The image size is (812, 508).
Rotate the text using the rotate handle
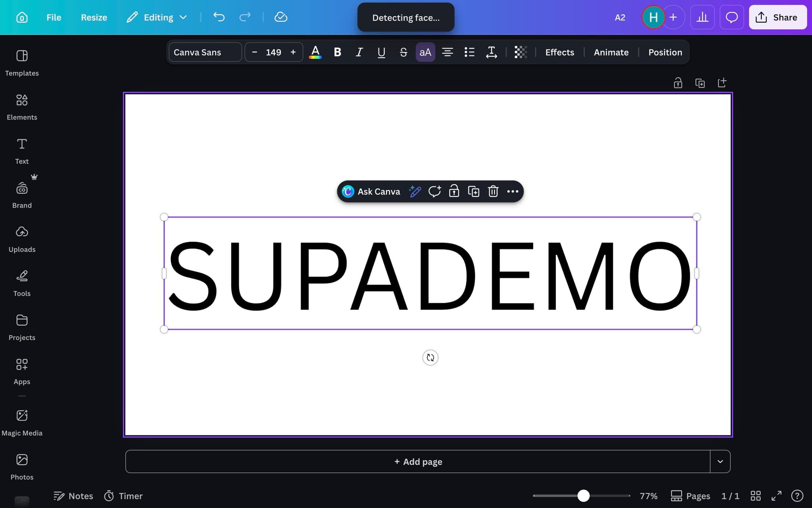tap(430, 358)
